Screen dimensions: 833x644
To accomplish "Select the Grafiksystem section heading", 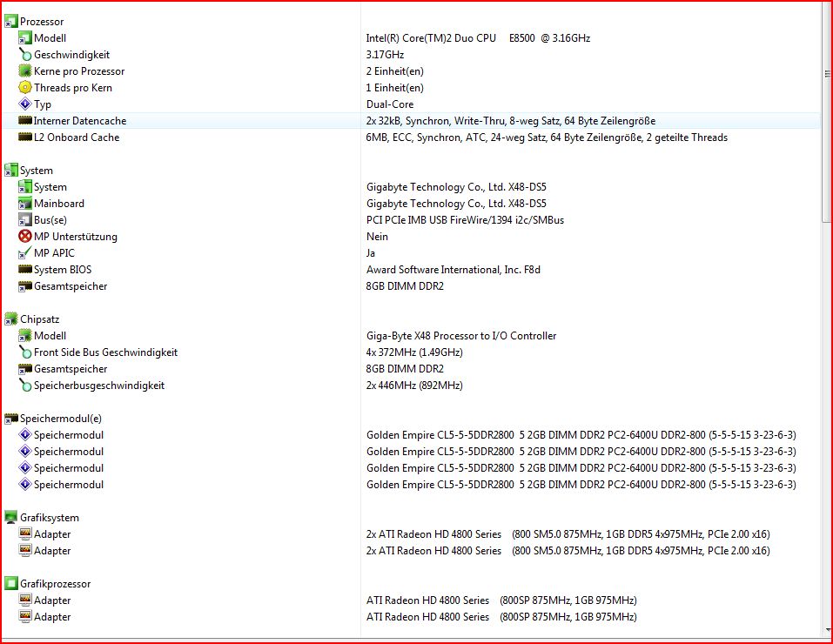I will pyautogui.click(x=50, y=518).
